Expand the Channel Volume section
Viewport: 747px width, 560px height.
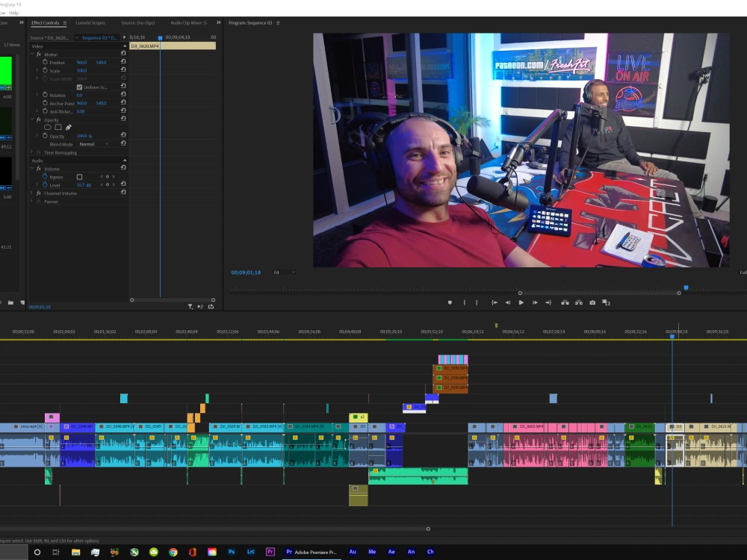(32, 193)
